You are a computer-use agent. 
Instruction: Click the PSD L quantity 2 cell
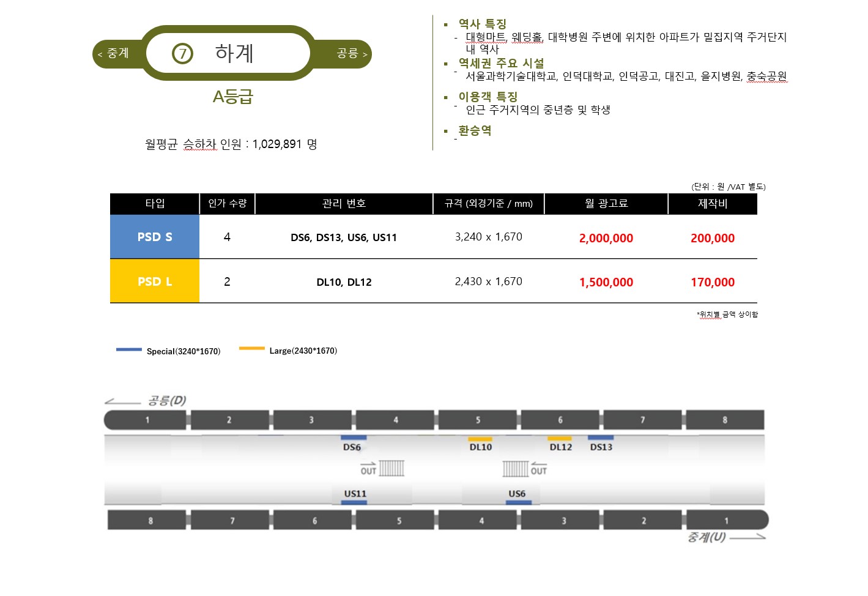227,281
